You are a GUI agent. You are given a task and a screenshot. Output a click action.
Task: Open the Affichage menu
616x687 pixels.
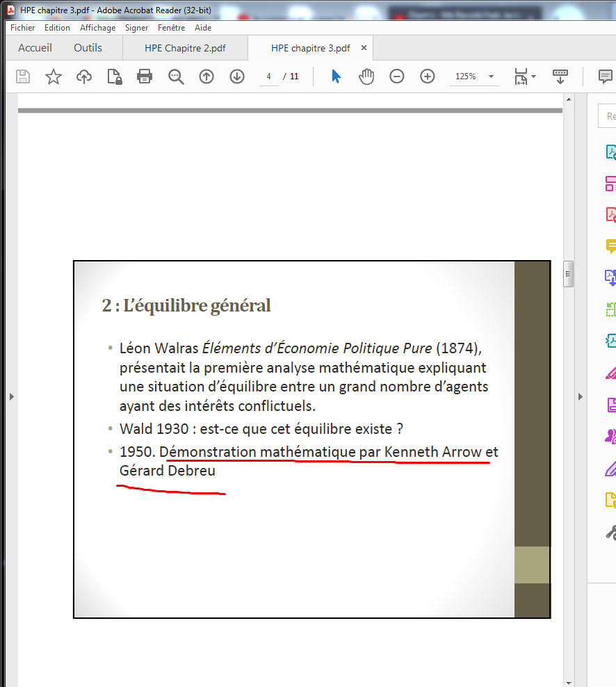[x=97, y=28]
